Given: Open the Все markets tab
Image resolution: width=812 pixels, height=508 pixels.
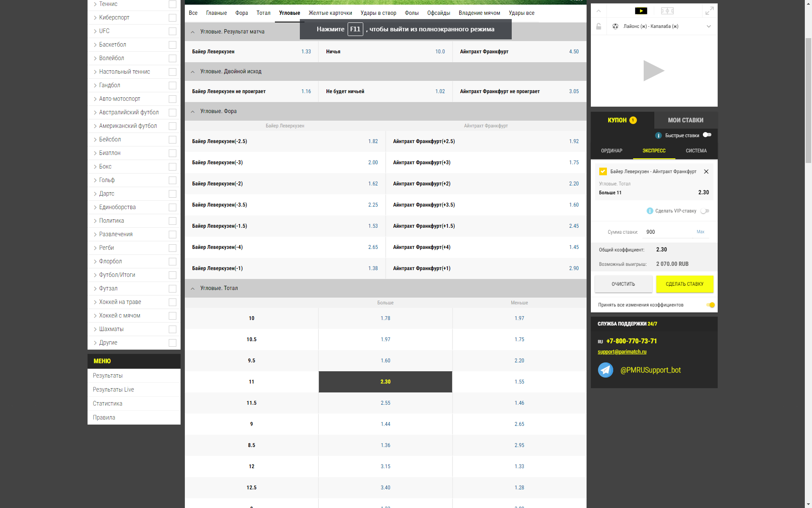Looking at the screenshot, I should (193, 13).
